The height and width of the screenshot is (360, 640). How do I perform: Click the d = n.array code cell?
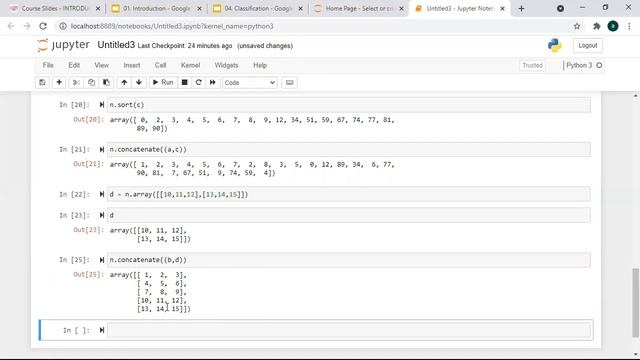[349, 194]
